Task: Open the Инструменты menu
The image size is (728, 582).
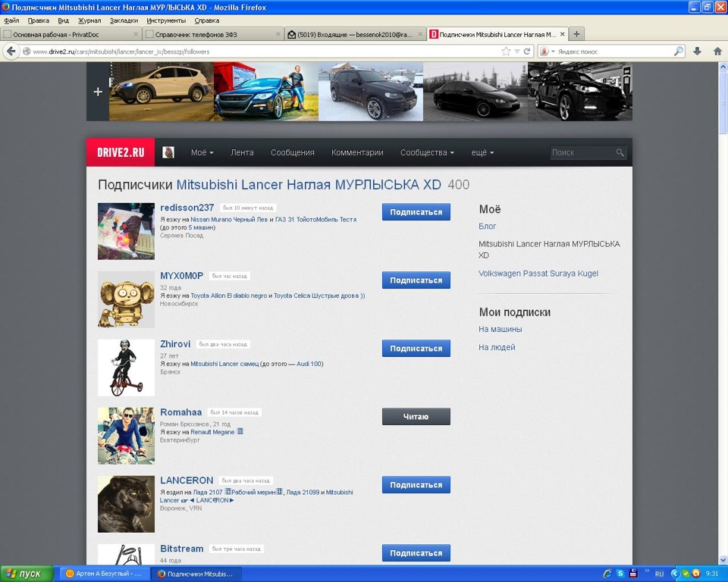Action: pos(166,20)
